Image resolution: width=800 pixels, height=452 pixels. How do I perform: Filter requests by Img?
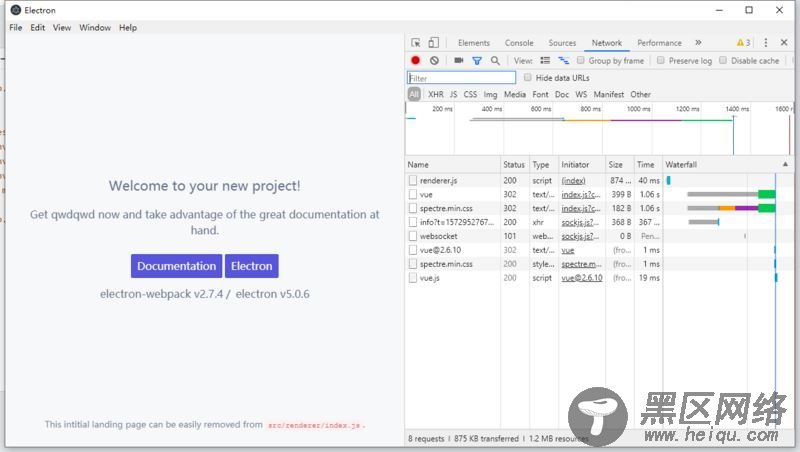click(490, 94)
